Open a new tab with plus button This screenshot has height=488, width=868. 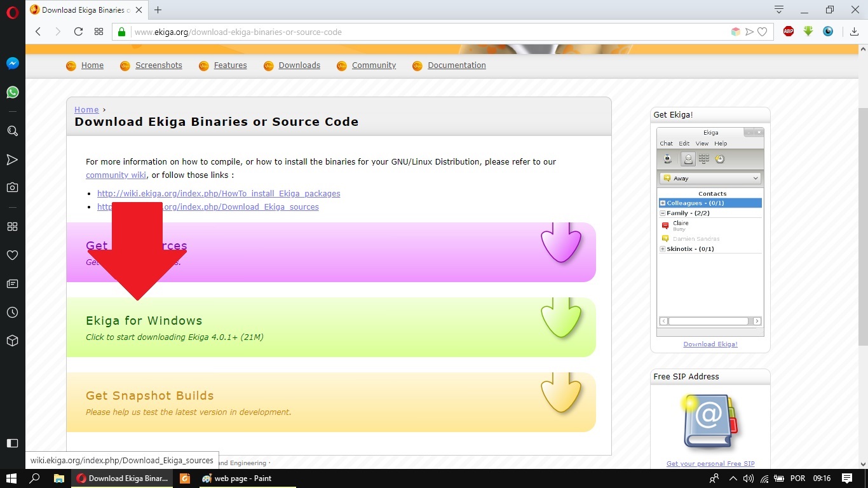pos(158,10)
